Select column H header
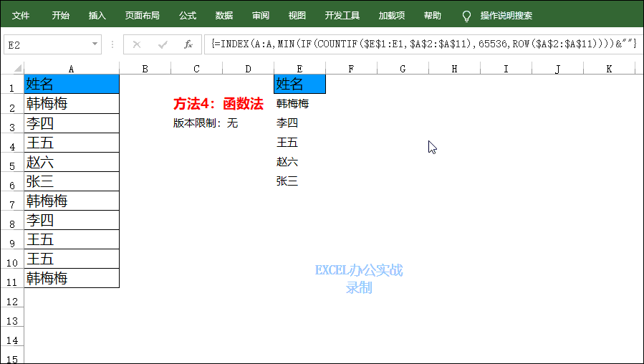Viewport: 644px width, 364px height. 454,69
